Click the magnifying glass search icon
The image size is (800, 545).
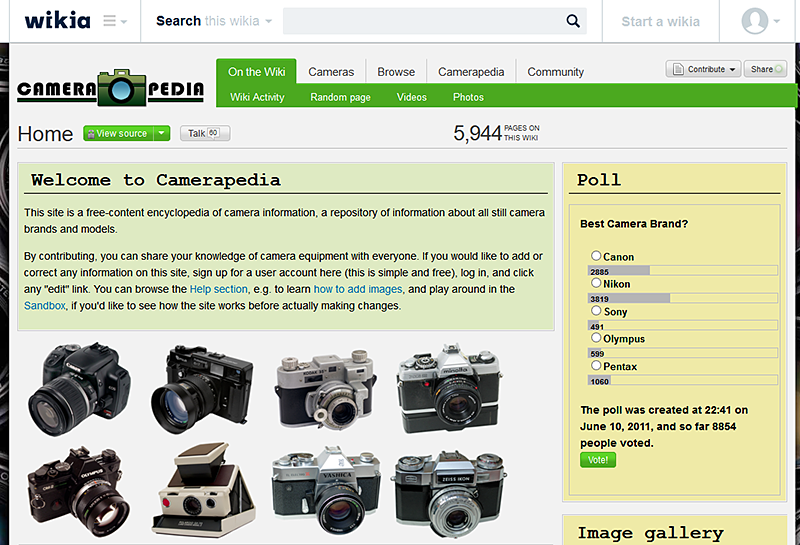coord(573,21)
